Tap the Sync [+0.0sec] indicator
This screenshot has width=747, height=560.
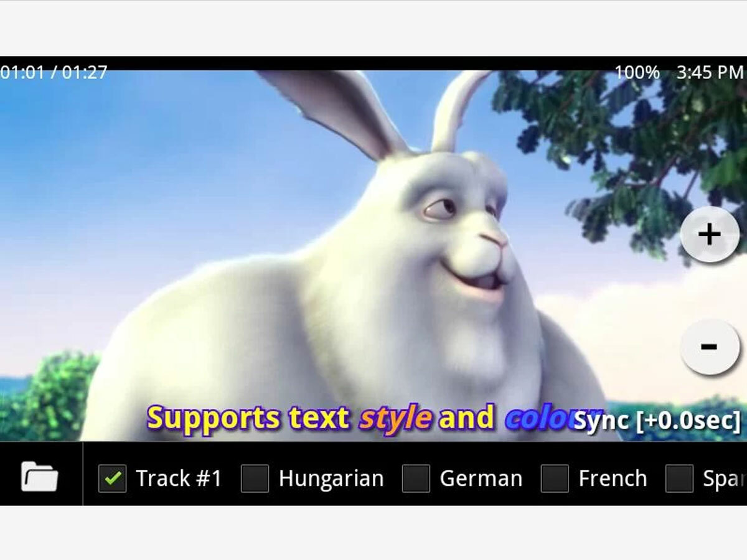click(657, 421)
